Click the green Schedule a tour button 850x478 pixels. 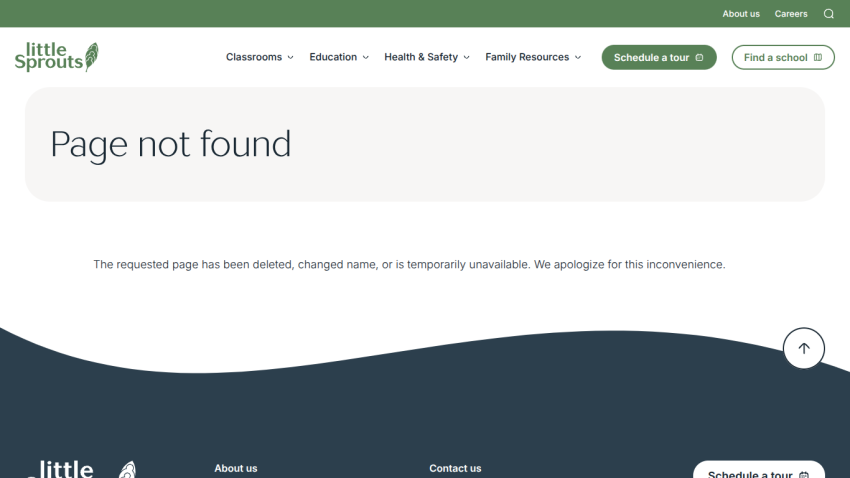click(659, 57)
